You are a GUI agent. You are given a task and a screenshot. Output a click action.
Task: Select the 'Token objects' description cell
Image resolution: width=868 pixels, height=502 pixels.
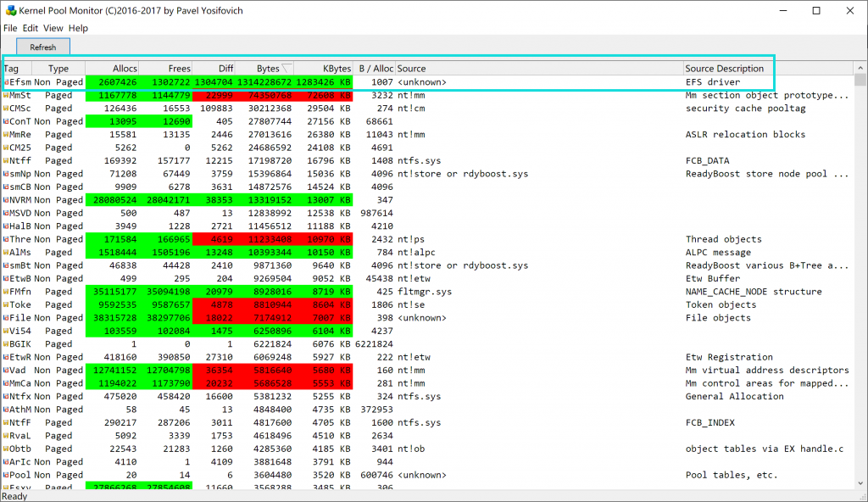tap(721, 304)
